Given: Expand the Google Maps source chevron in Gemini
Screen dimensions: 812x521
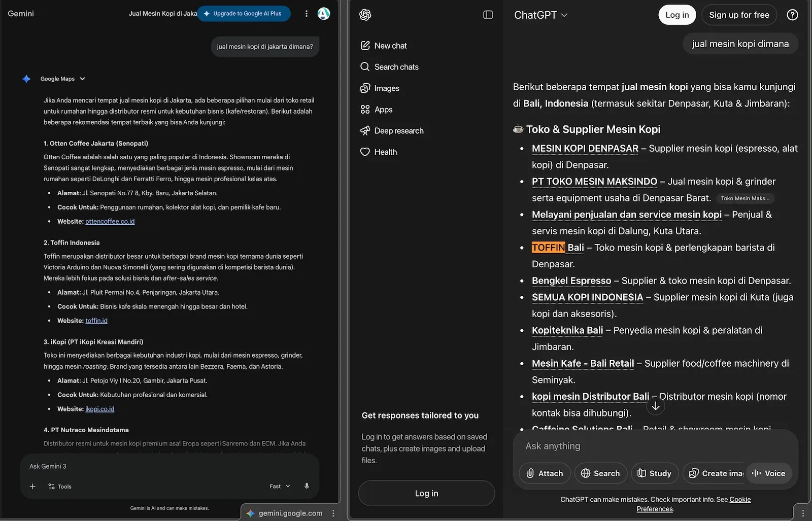Looking at the screenshot, I should tap(83, 79).
